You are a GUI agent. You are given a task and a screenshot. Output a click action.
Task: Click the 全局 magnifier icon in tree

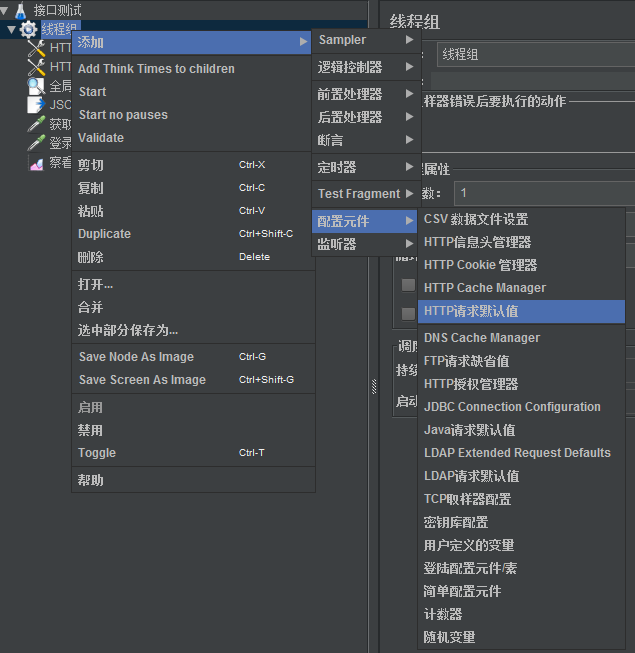pos(36,86)
